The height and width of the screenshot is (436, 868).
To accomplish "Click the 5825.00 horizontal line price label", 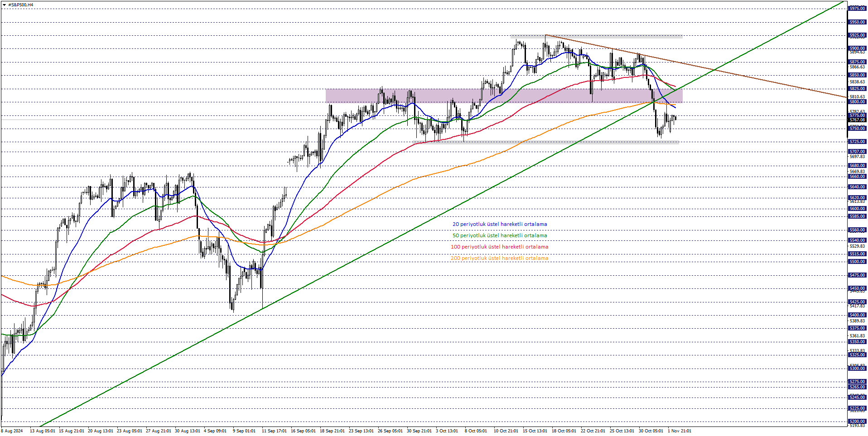I will (857, 89).
